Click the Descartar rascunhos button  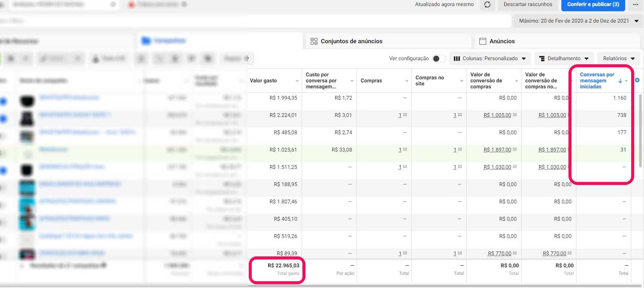[x=528, y=5]
